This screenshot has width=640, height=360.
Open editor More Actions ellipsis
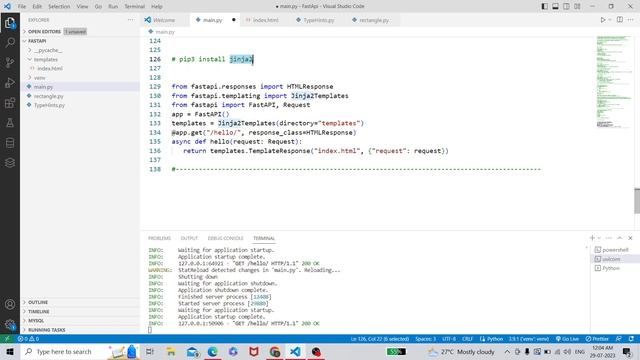tap(631, 20)
